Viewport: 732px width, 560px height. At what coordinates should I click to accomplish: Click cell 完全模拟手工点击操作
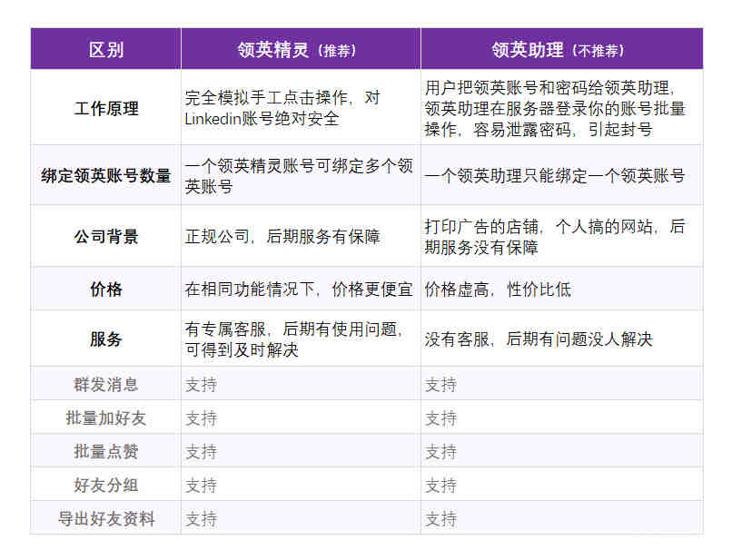pos(301,108)
